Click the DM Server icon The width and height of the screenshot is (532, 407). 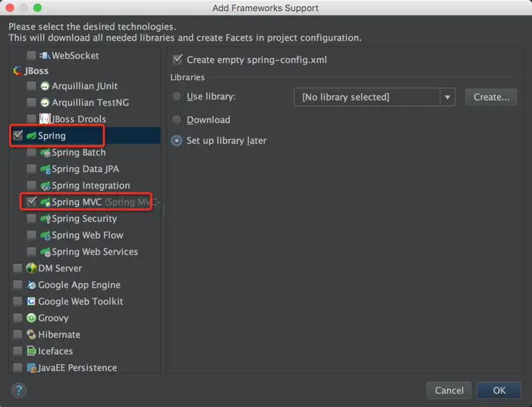click(31, 268)
